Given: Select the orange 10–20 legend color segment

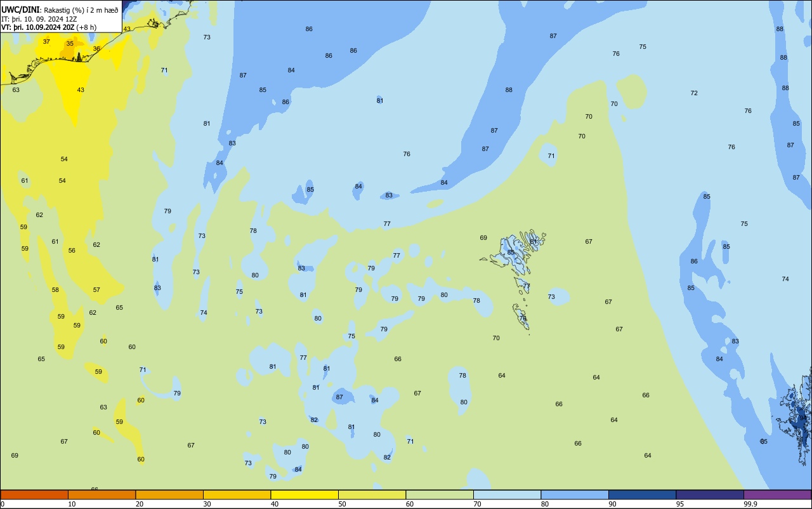Looking at the screenshot, I should coord(101,494).
